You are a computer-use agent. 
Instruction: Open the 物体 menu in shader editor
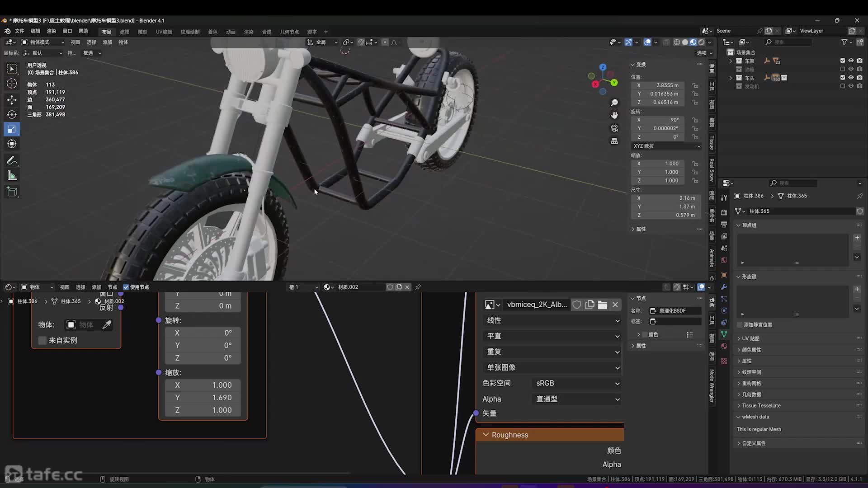[x=34, y=286]
